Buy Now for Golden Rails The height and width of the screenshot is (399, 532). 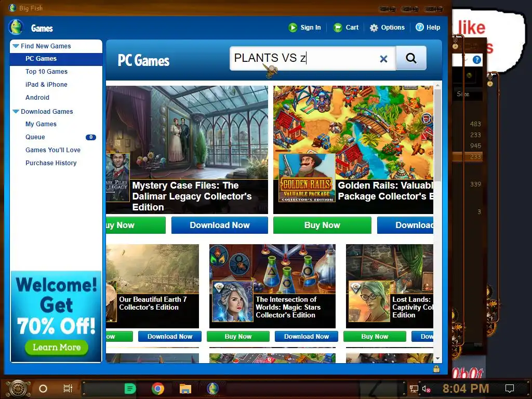click(x=322, y=225)
